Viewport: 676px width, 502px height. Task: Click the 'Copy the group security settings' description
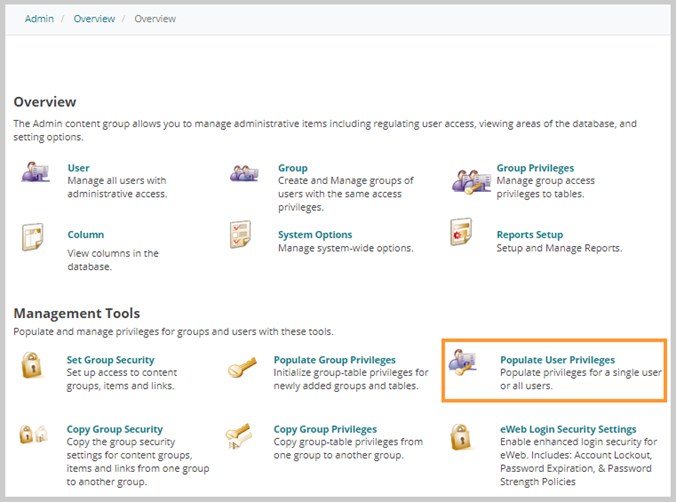(138, 462)
